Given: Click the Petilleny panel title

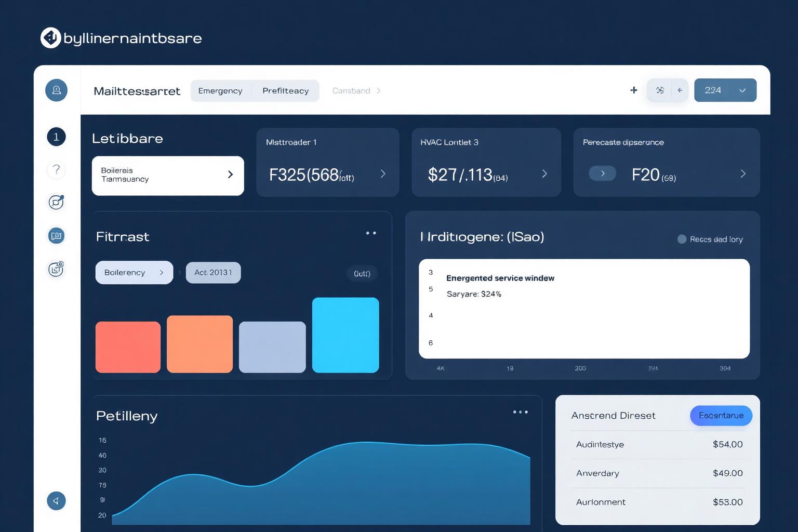Looking at the screenshot, I should pyautogui.click(x=127, y=417).
